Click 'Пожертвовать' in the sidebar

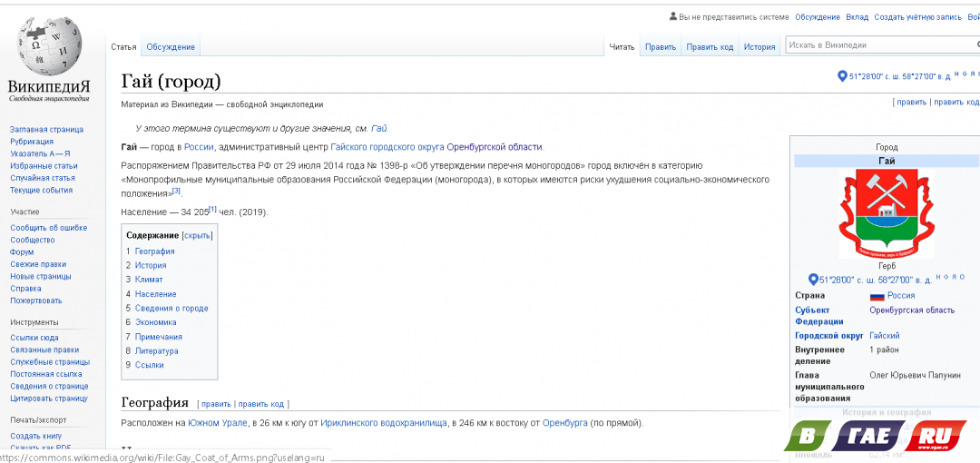click(x=36, y=300)
